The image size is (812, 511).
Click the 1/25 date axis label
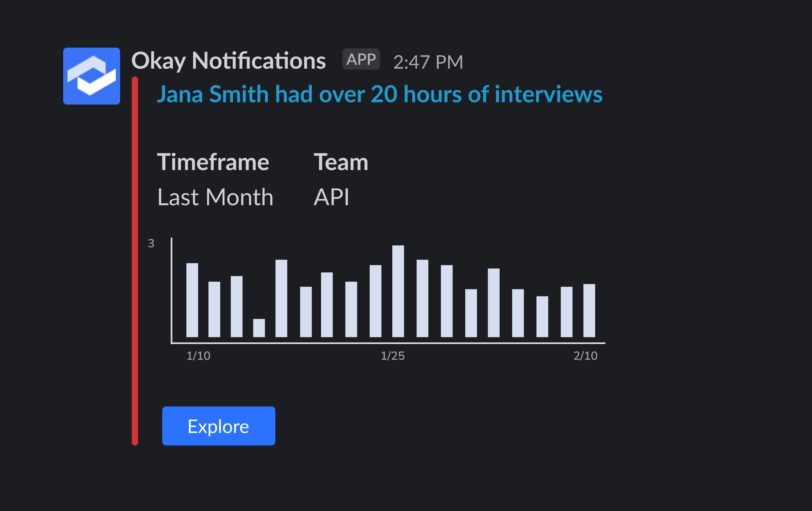tap(392, 356)
